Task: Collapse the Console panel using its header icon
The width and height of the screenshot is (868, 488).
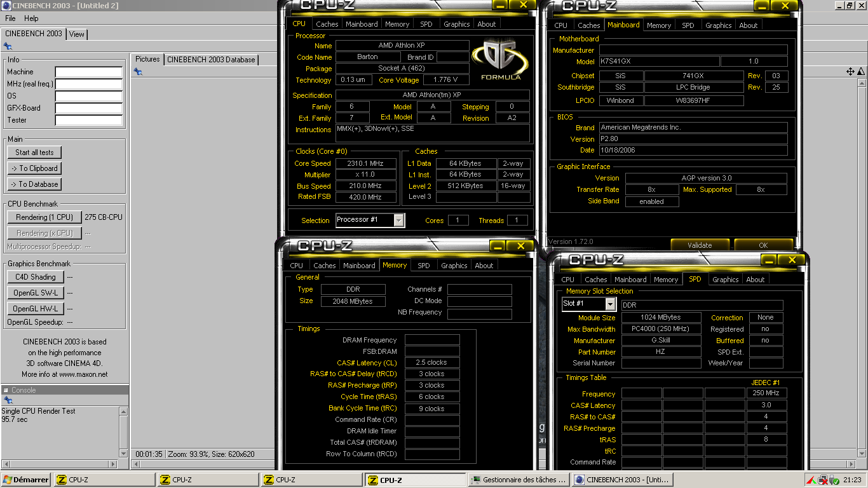Action: (x=6, y=390)
